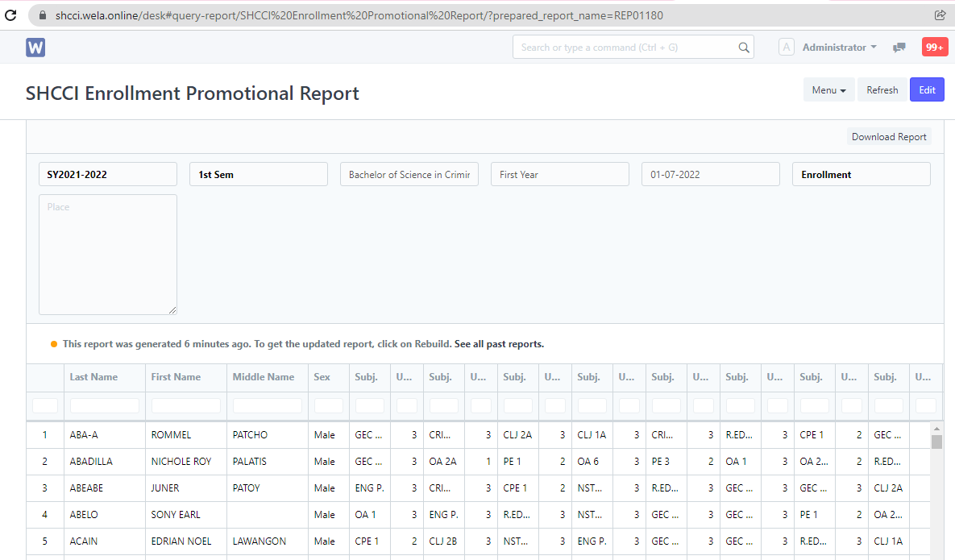Open the 99+ notifications badge

[x=934, y=48]
